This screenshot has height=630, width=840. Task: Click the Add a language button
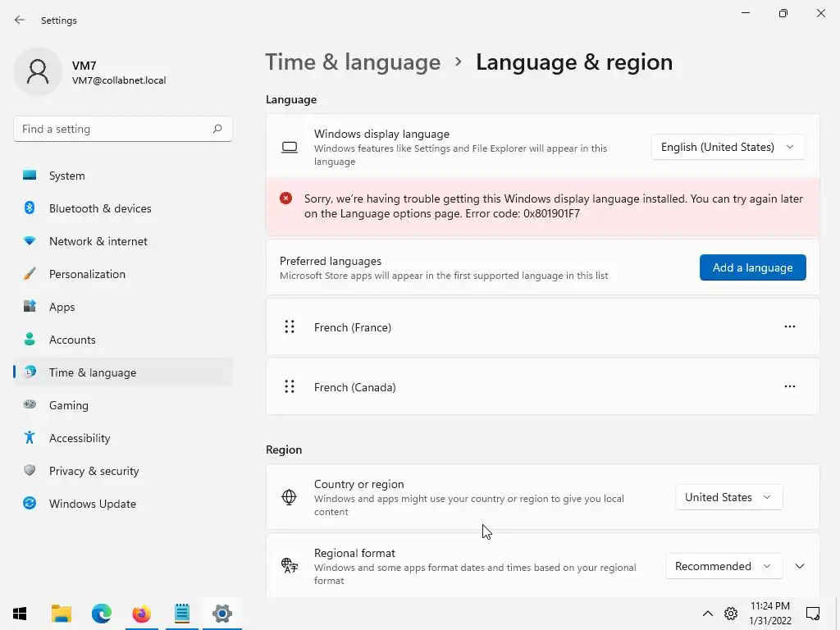click(753, 267)
